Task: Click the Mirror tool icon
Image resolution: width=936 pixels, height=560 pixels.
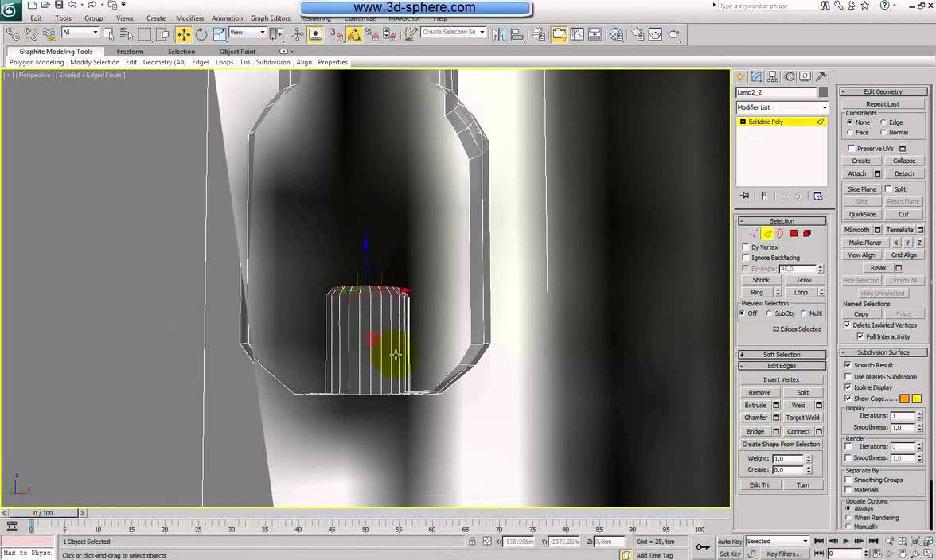Action: click(x=499, y=34)
